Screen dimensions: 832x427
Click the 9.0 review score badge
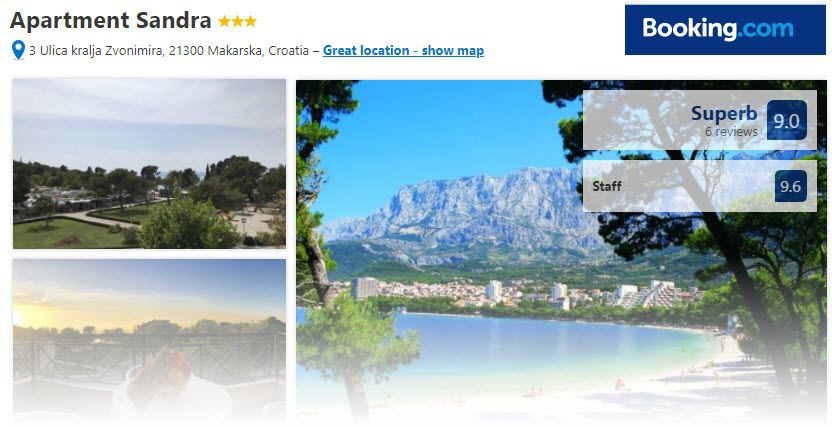coord(786,120)
